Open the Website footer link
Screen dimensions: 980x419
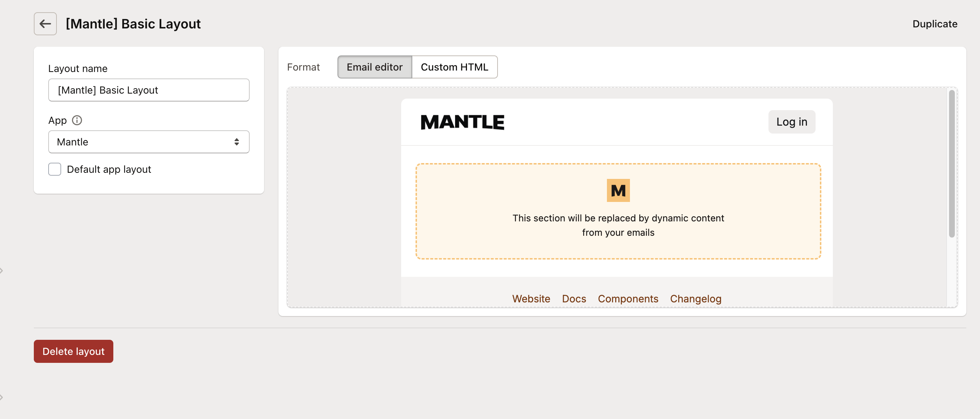(531, 299)
